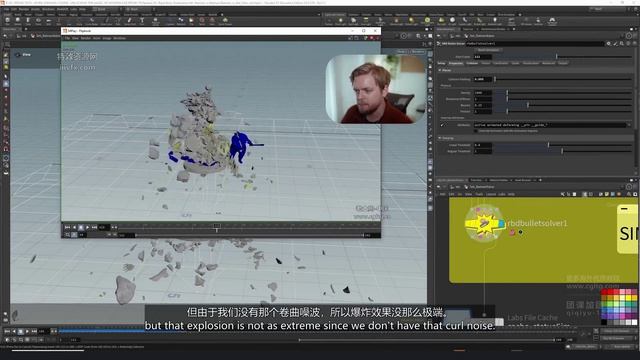Pick the red swatch in color palette

point(604,291)
